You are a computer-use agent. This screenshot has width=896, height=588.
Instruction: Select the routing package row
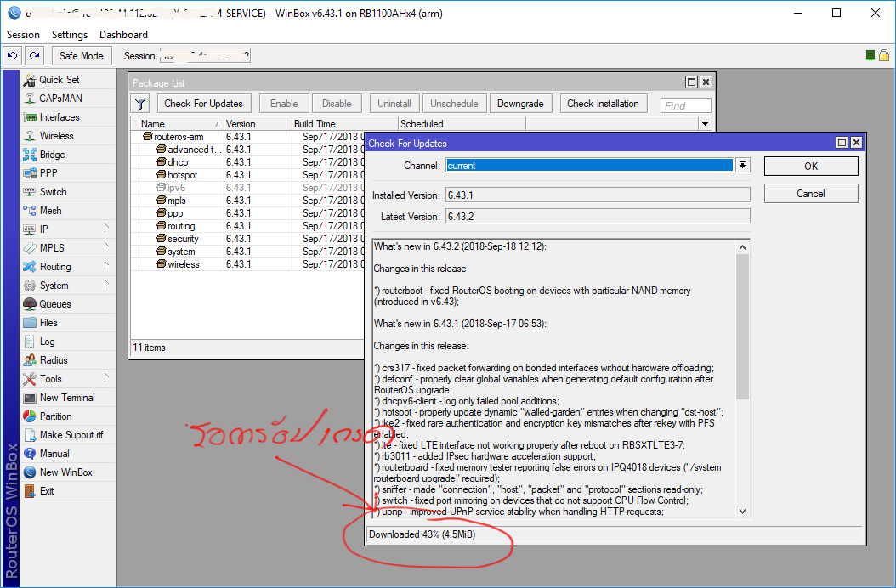tap(247, 226)
